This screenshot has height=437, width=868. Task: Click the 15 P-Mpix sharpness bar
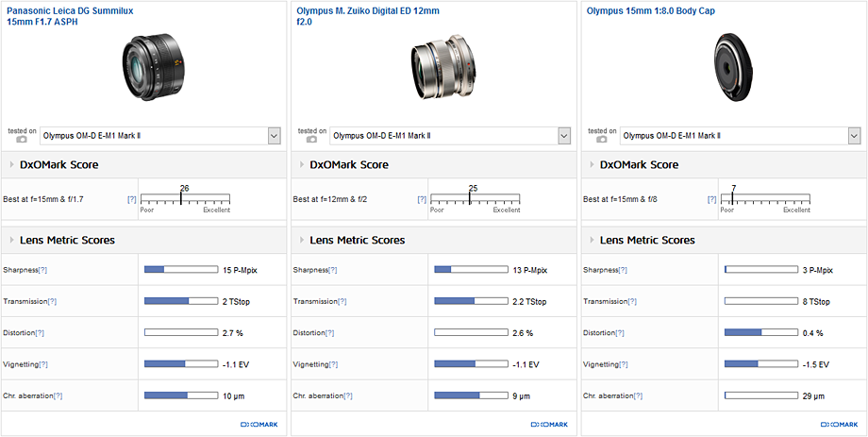pos(181,270)
